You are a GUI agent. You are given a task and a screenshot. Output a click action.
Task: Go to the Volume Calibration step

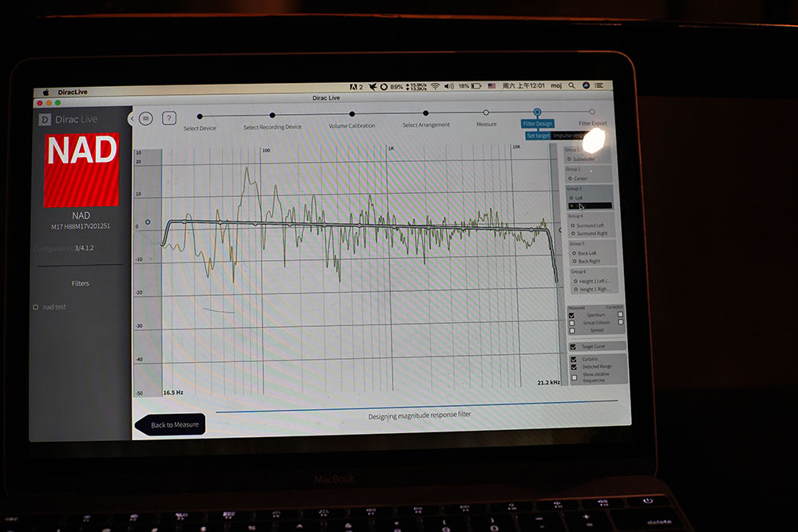352,120
